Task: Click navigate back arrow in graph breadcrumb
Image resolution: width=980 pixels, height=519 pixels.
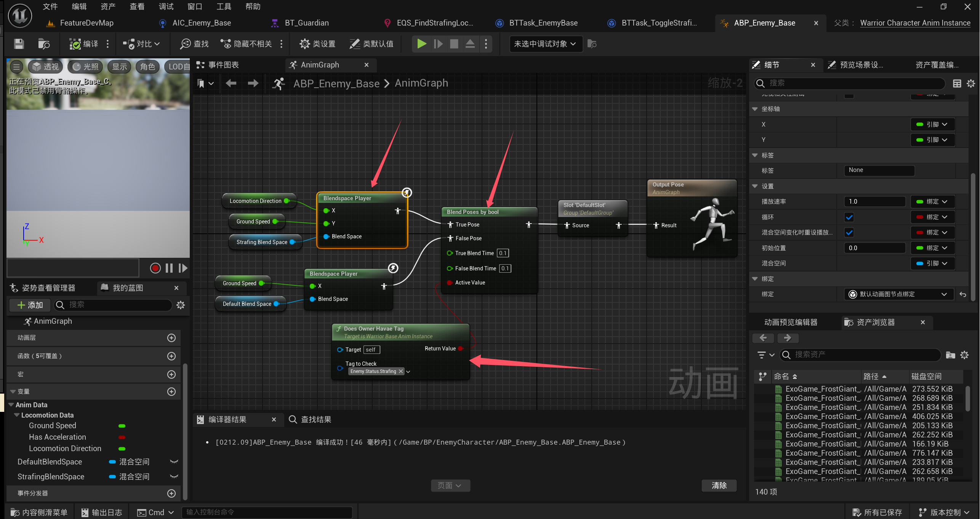Action: pos(231,83)
